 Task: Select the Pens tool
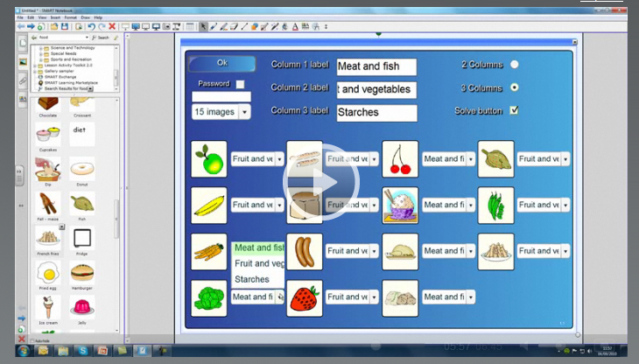pyautogui.click(x=213, y=27)
